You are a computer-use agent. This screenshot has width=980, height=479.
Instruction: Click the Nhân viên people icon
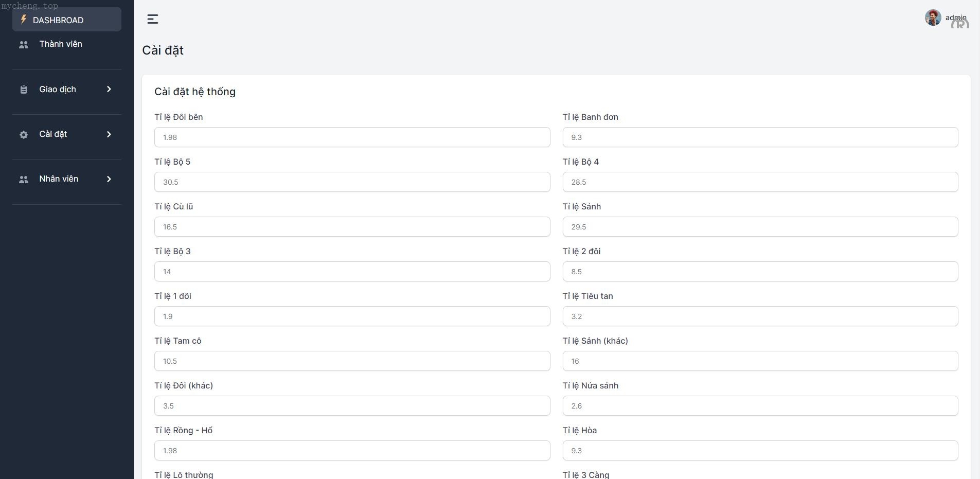point(24,180)
